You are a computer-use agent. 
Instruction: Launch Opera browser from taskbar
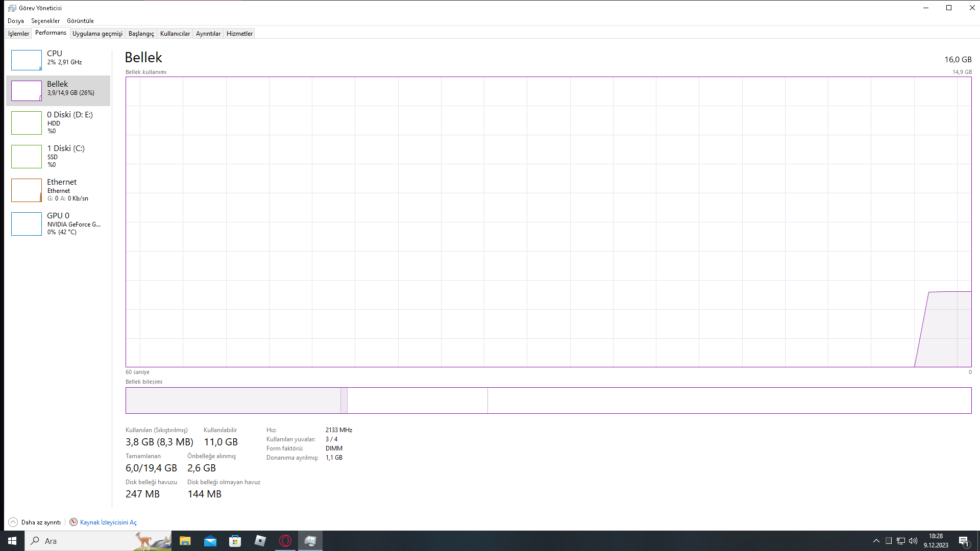click(x=285, y=541)
